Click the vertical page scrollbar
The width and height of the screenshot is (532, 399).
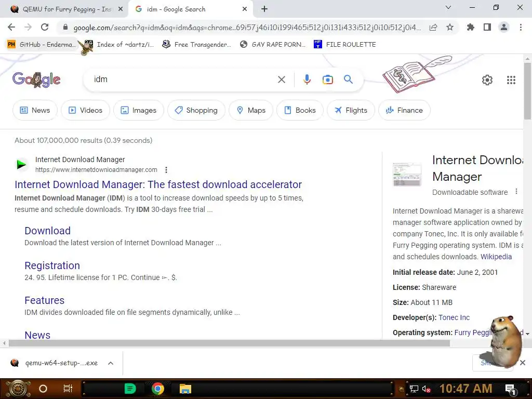pyautogui.click(x=527, y=90)
